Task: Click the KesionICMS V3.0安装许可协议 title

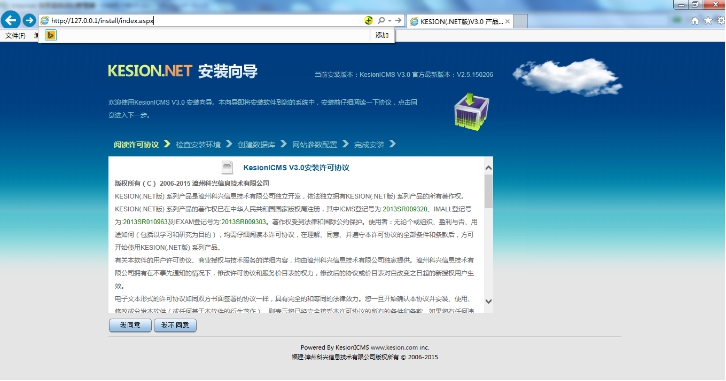Action: (296, 168)
